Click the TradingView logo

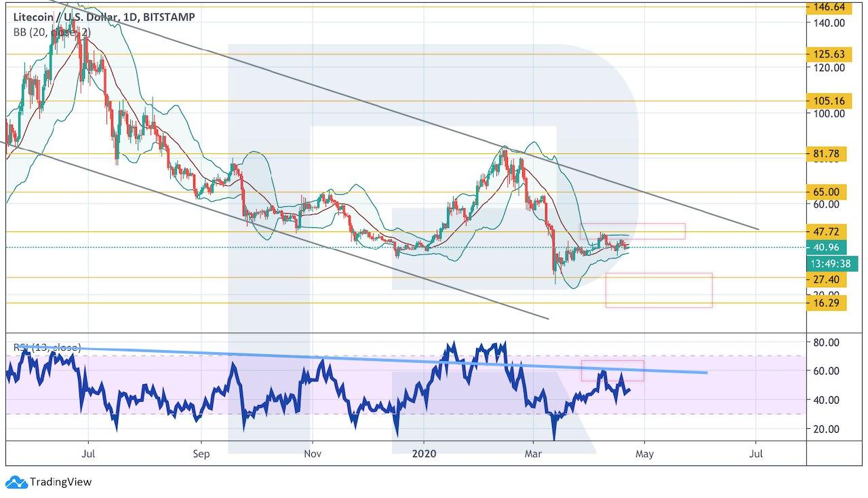pyautogui.click(x=49, y=482)
